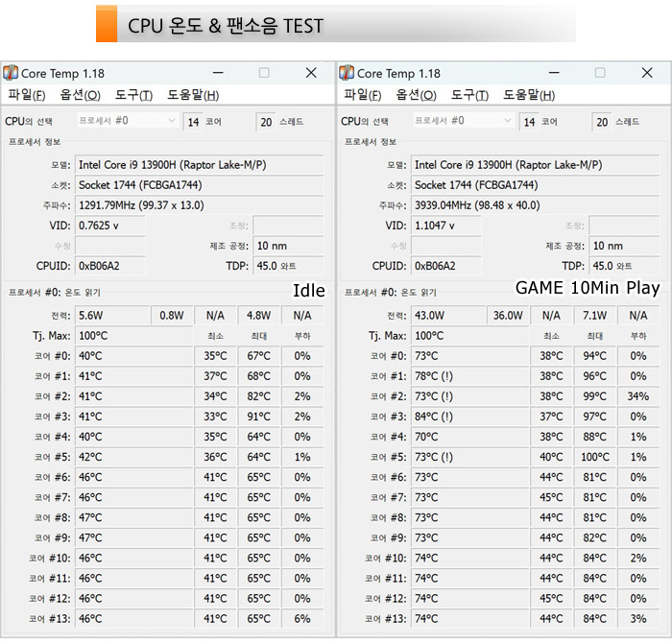Image resolution: width=672 pixels, height=644 pixels.
Task: Open 도움말(H) menu in Idle window
Action: tap(193, 95)
